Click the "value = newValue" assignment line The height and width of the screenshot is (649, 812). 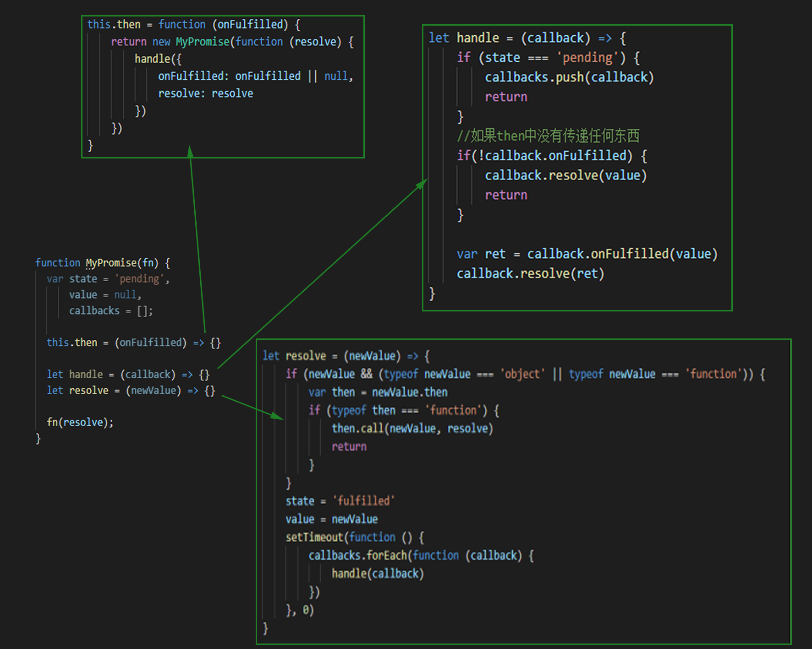tap(332, 519)
